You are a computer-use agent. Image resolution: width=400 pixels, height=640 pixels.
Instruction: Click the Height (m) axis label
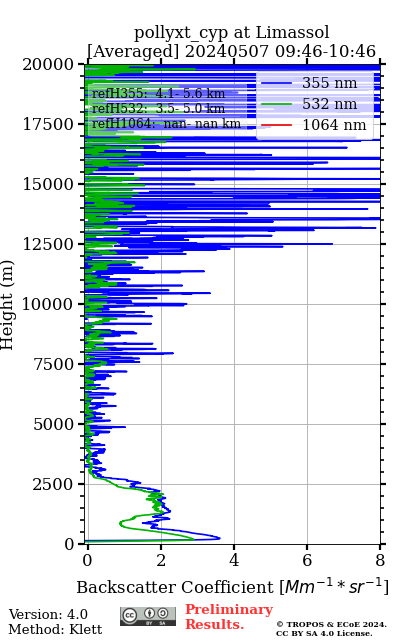(7, 304)
